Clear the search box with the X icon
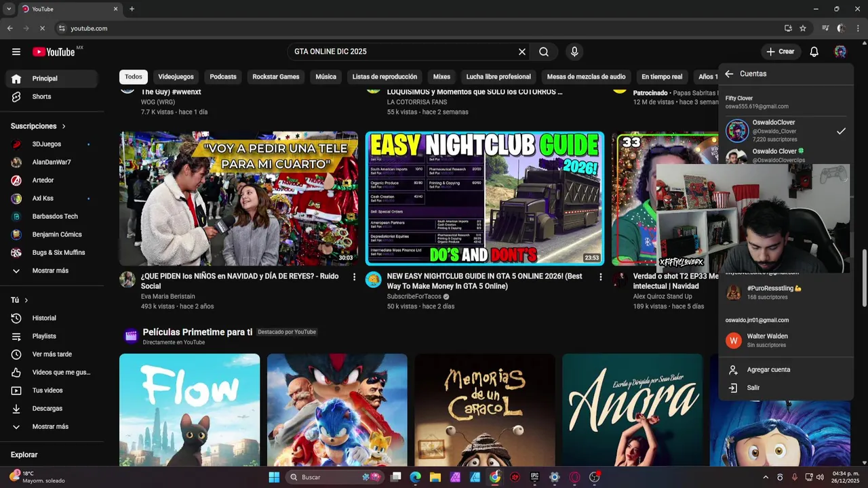 tap(522, 52)
